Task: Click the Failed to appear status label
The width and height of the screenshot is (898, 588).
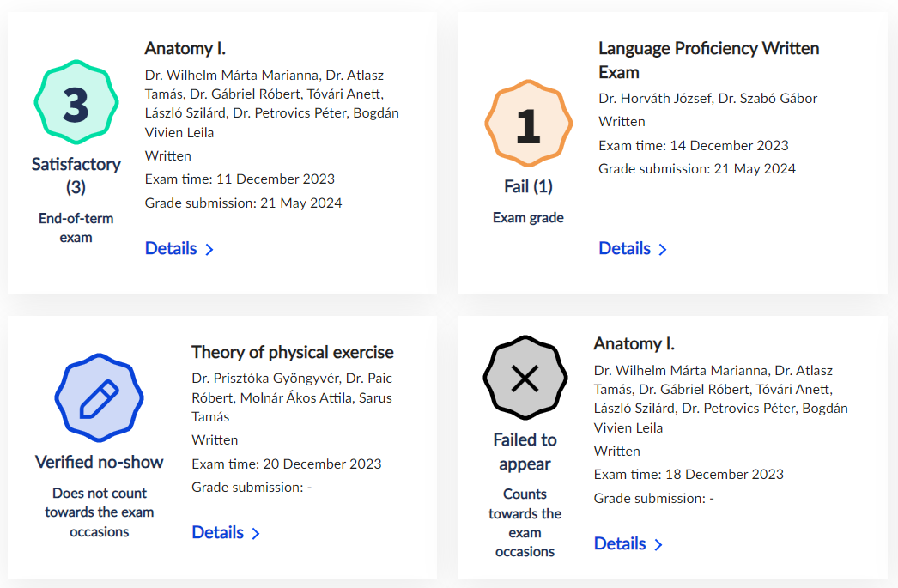Action: coord(525,452)
